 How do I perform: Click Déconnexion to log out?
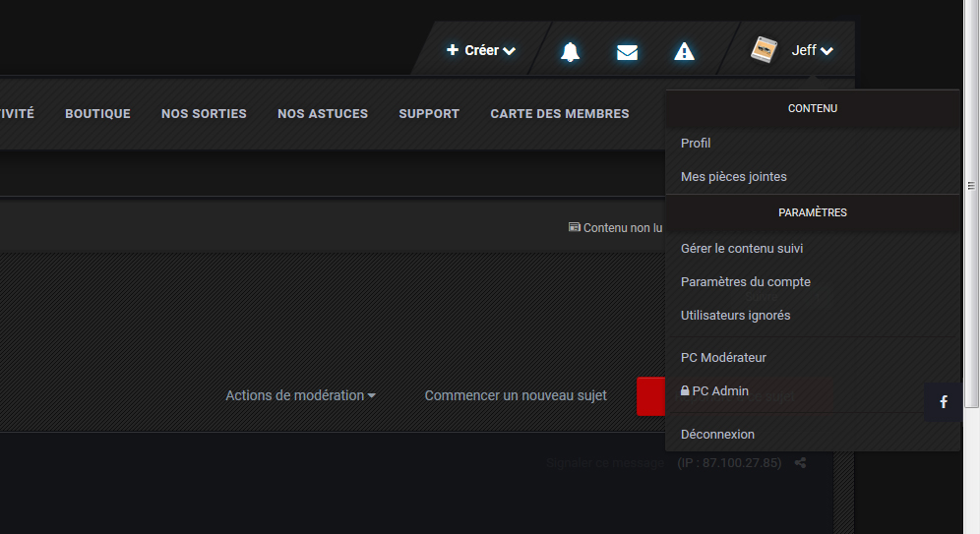813,434
